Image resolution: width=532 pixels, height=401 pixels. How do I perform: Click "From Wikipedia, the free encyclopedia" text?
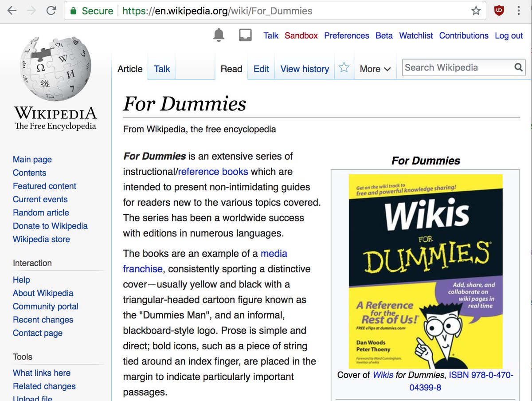point(199,129)
